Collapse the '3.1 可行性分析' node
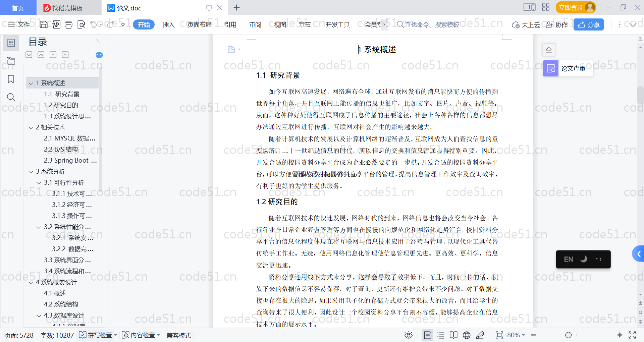Viewport: 644px width, 342px height. coord(39,183)
